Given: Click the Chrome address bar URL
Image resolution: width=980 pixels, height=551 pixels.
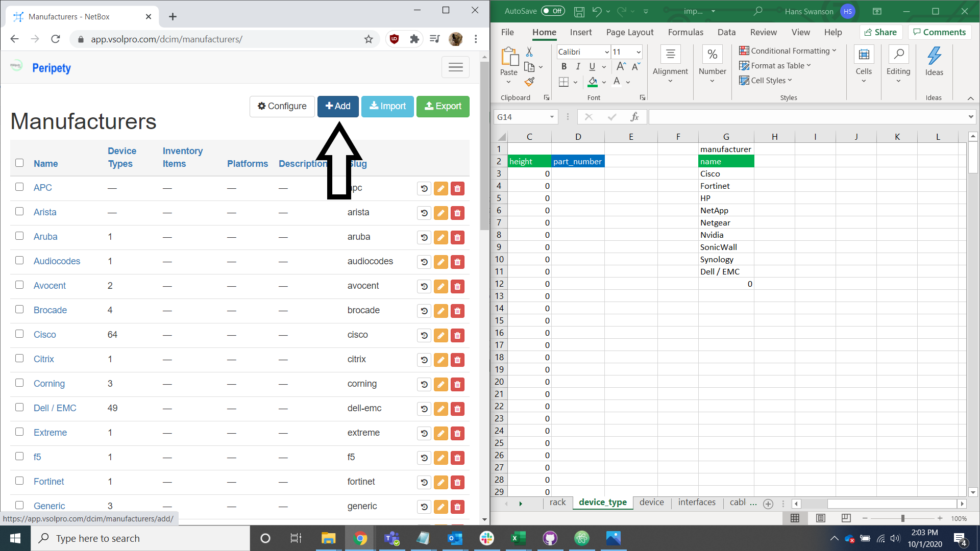Looking at the screenshot, I should (x=166, y=39).
